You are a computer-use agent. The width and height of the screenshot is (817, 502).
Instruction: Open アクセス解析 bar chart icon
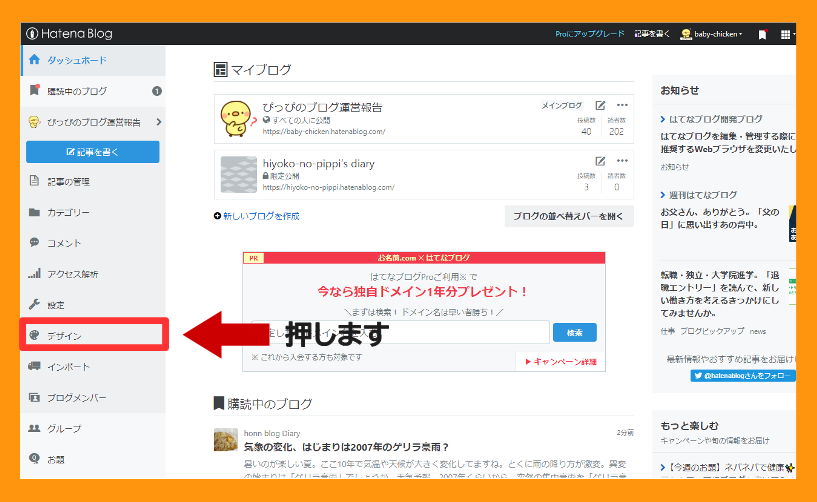click(34, 273)
